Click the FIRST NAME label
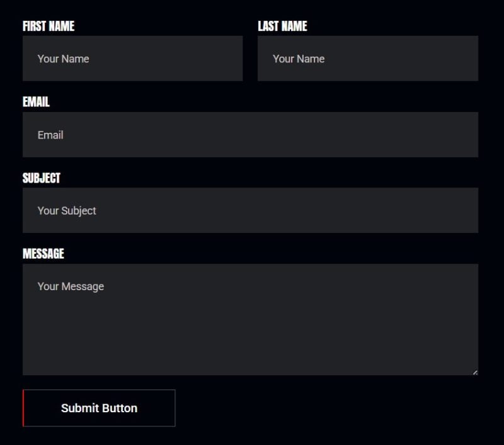The image size is (504, 445). [49, 26]
